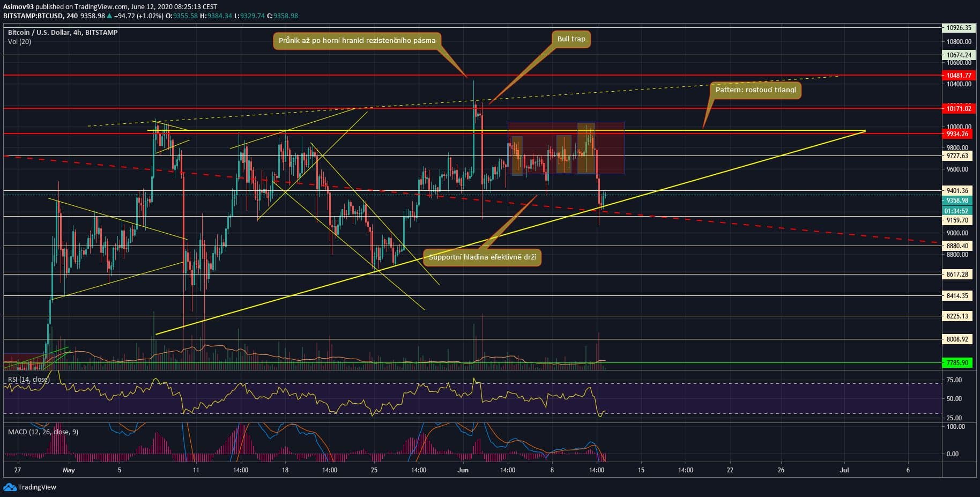Select the 'Bull trap' callout annotation
The height and width of the screenshot is (497, 980).
[x=571, y=39]
